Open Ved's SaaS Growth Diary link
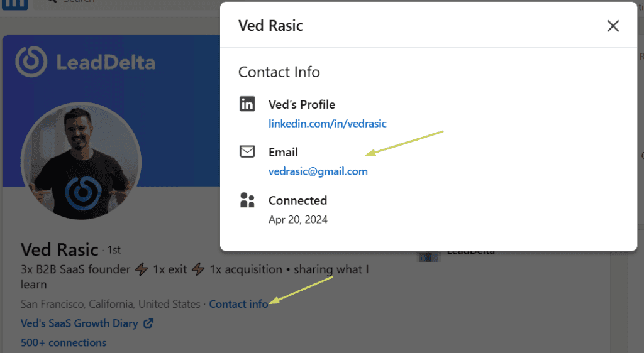 pyautogui.click(x=79, y=323)
